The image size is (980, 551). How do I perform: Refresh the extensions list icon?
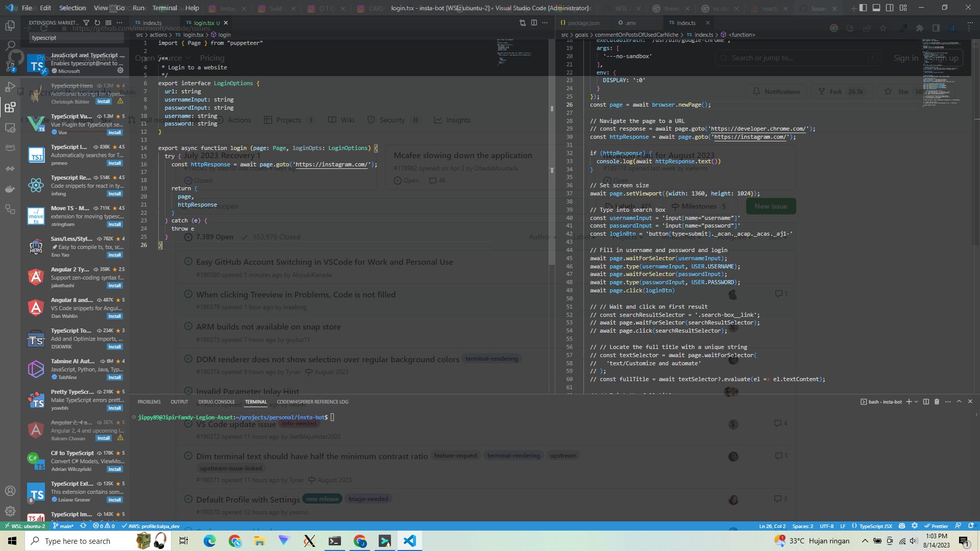pyautogui.click(x=97, y=22)
